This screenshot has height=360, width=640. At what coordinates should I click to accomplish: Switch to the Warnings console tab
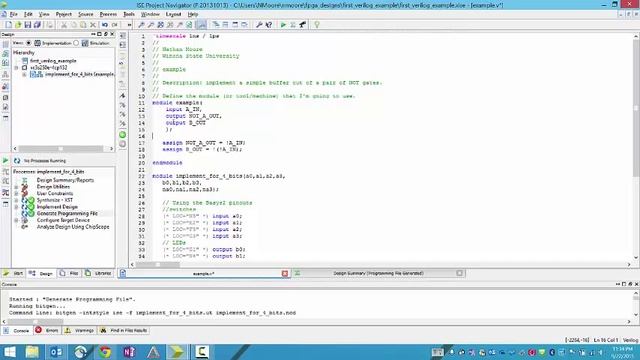tap(80, 330)
